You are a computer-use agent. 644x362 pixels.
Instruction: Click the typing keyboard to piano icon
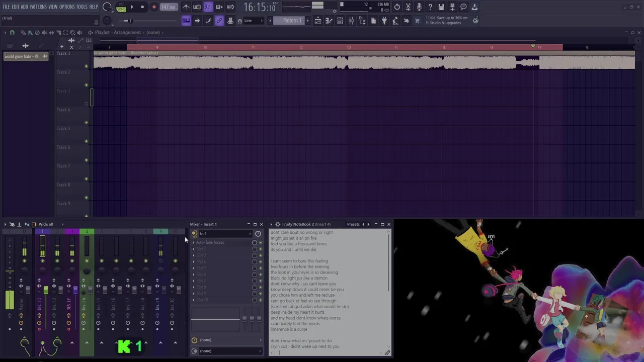coord(186,21)
